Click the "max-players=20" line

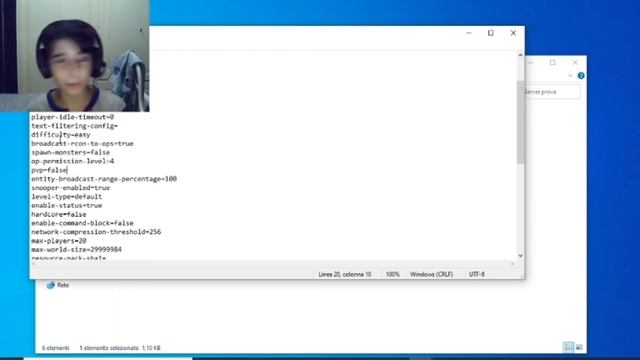(x=59, y=241)
